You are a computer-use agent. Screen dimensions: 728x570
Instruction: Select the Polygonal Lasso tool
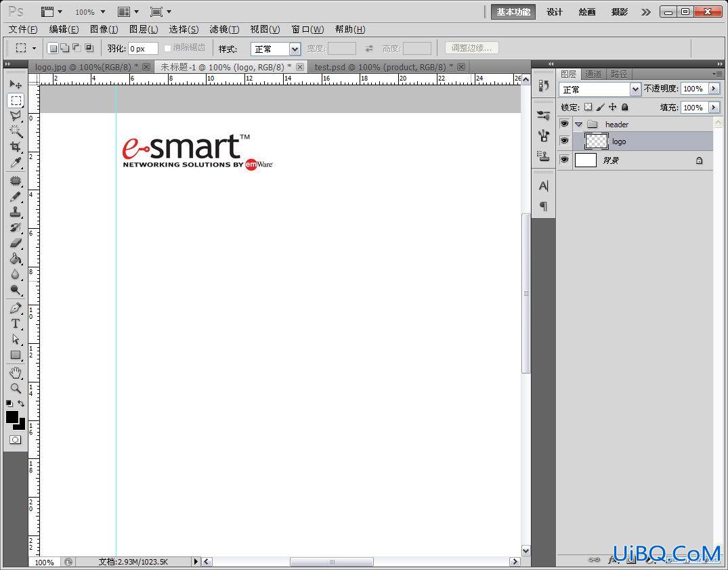pyautogui.click(x=16, y=116)
